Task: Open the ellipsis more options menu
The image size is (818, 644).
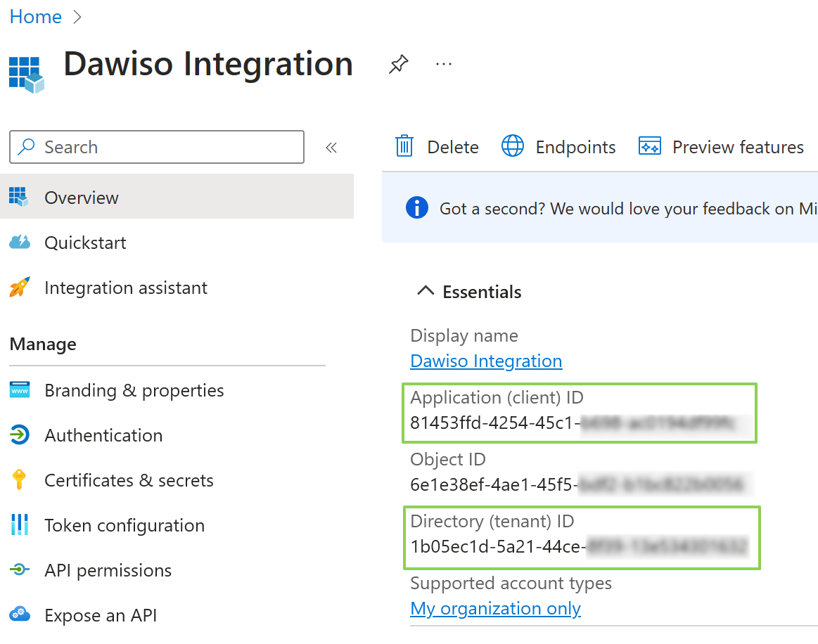Action: click(443, 65)
